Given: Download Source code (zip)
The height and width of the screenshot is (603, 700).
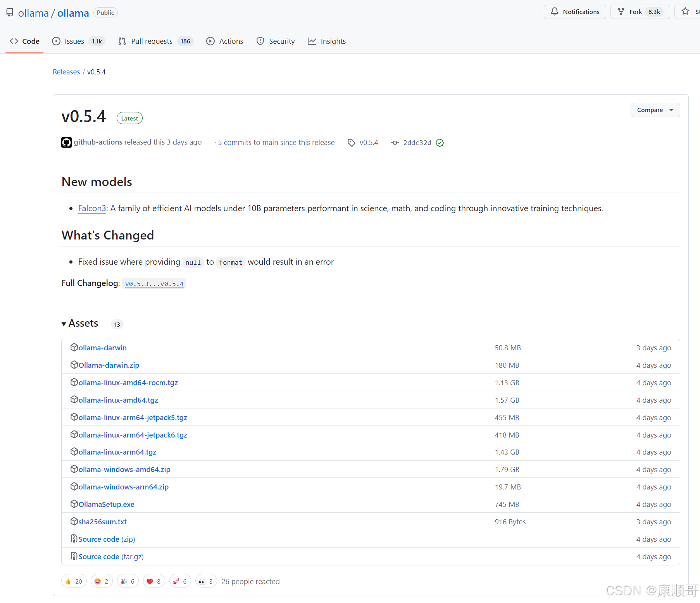Looking at the screenshot, I should [107, 539].
